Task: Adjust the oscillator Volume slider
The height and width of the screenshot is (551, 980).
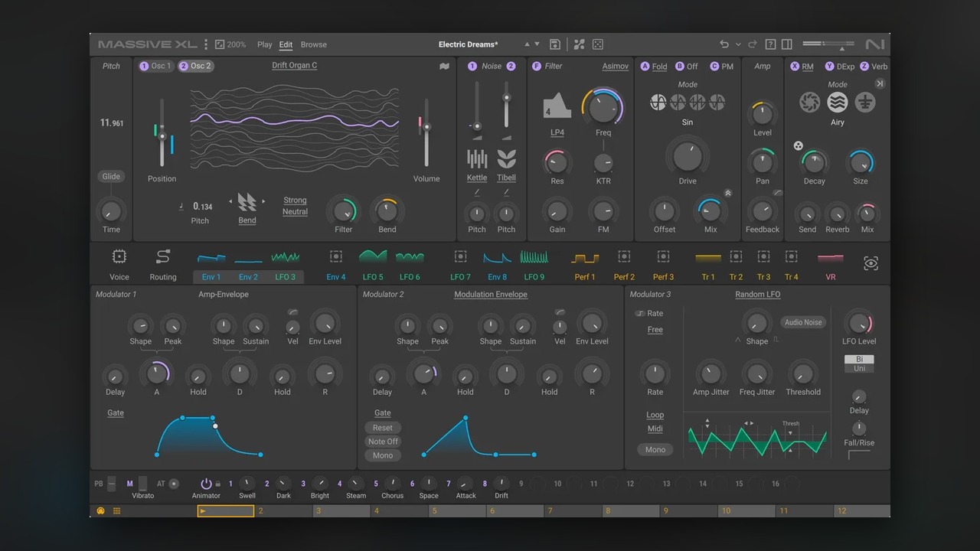Action: pos(426,131)
